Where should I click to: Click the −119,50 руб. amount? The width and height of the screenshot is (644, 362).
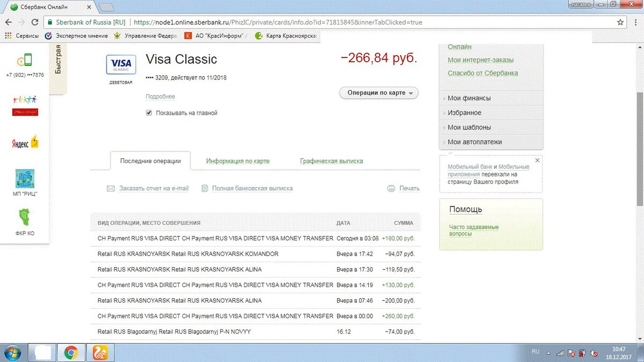399,270
